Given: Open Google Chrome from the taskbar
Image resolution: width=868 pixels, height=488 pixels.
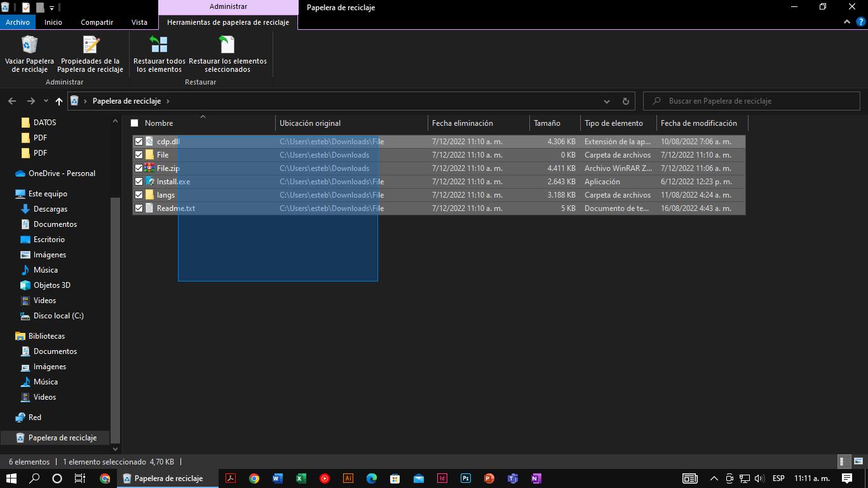Looking at the screenshot, I should [254, 478].
